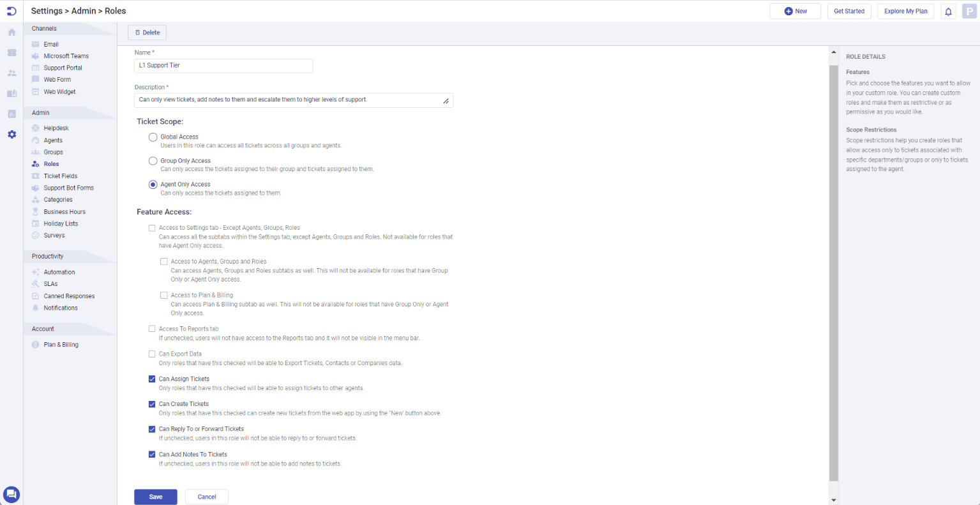Screen dimensions: 980x505
Task: Open the Home icon in left rail
Action: [11, 32]
